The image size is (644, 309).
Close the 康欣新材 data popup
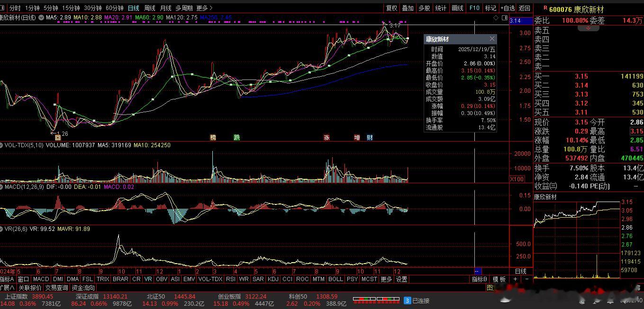(x=492, y=39)
